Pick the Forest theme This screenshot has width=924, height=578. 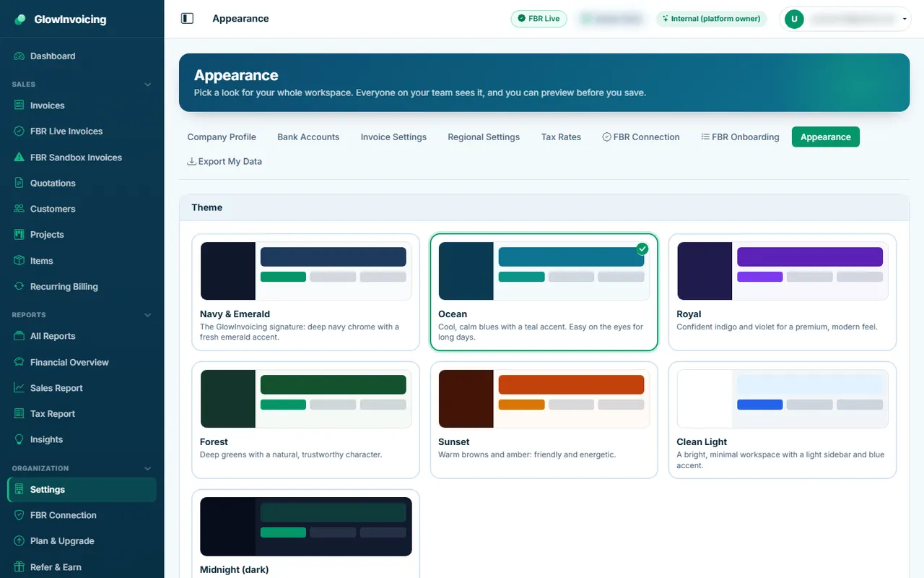click(x=305, y=420)
